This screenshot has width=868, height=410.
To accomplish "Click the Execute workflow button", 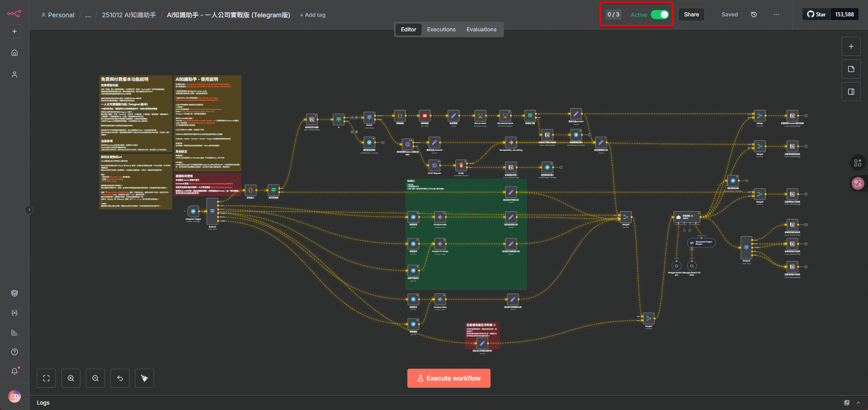I will [449, 378].
